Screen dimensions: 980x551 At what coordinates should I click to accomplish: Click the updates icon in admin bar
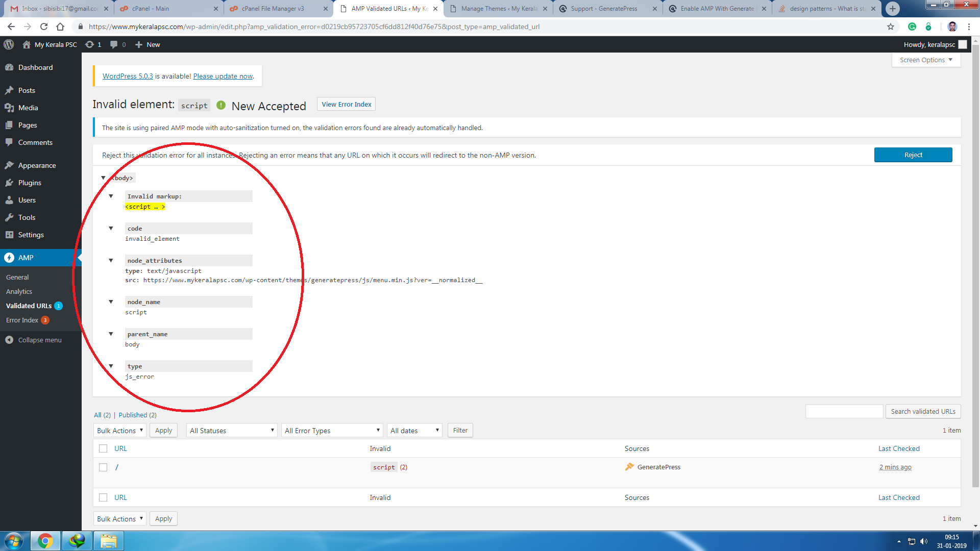[x=90, y=44]
